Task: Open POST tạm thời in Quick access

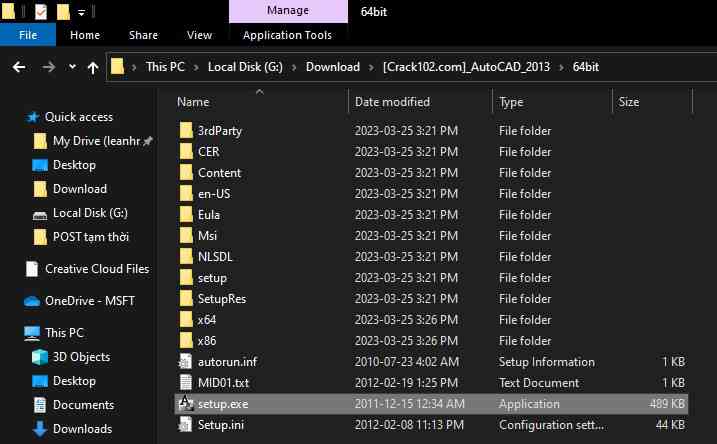Action: click(90, 237)
